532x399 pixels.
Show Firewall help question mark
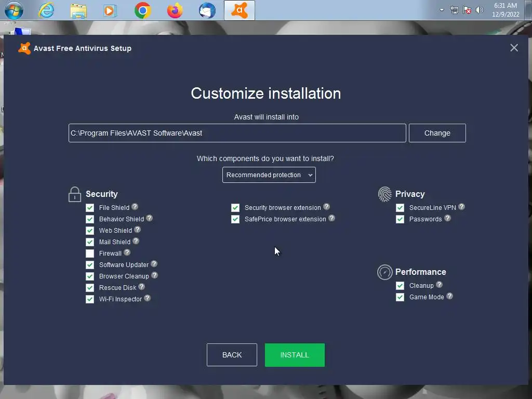coord(127,252)
